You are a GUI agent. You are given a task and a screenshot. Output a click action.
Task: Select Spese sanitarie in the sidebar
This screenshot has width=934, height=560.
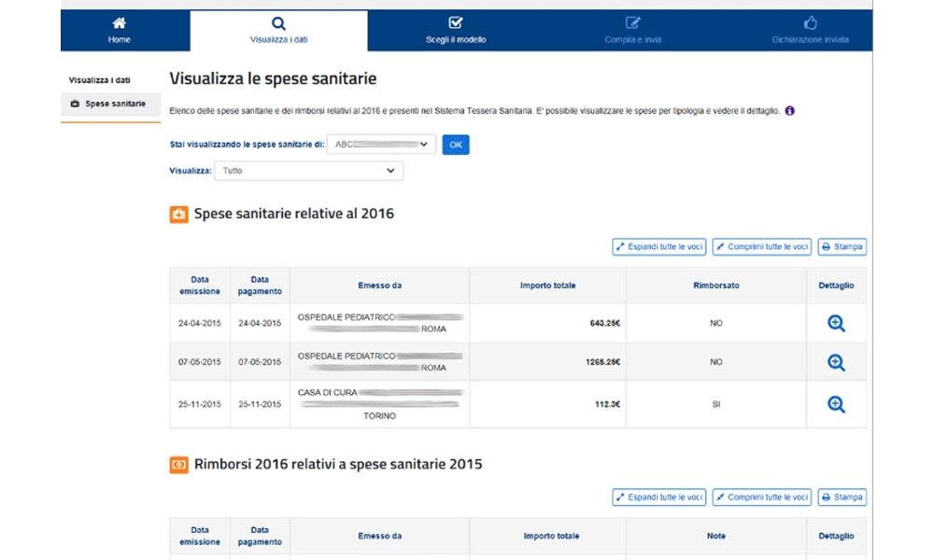click(111, 104)
